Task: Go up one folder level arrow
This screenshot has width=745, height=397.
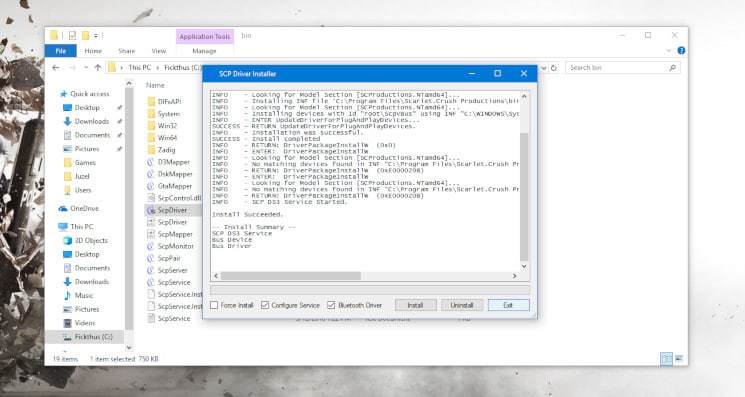Action: point(98,68)
